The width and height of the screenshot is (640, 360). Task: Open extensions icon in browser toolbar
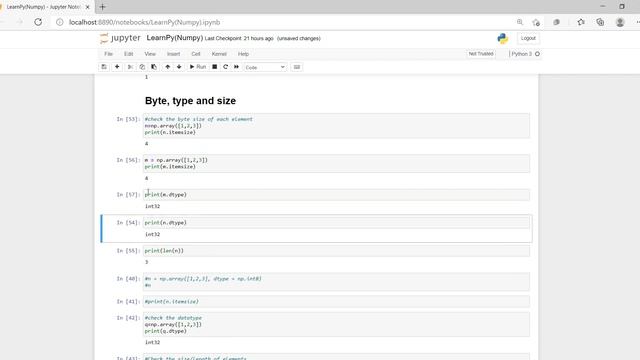556,22
